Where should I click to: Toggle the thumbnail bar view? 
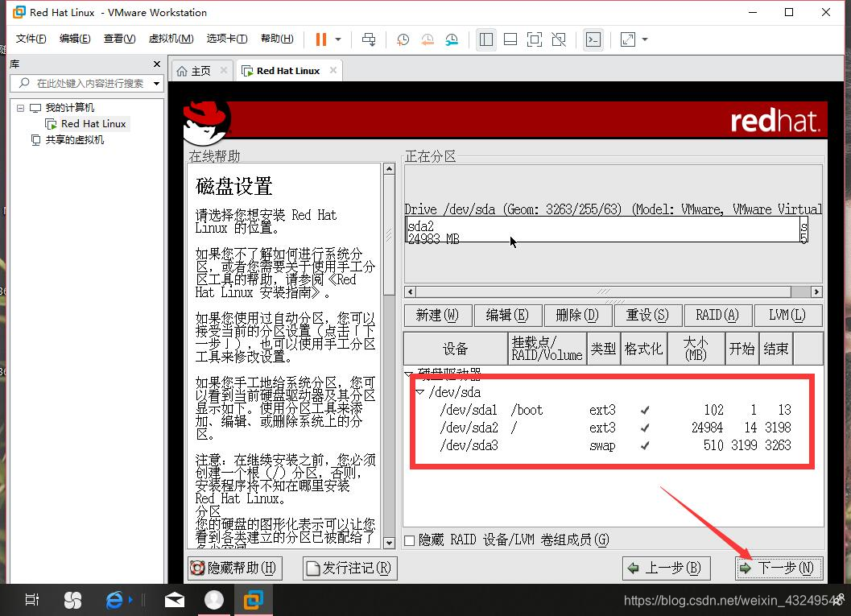(510, 39)
